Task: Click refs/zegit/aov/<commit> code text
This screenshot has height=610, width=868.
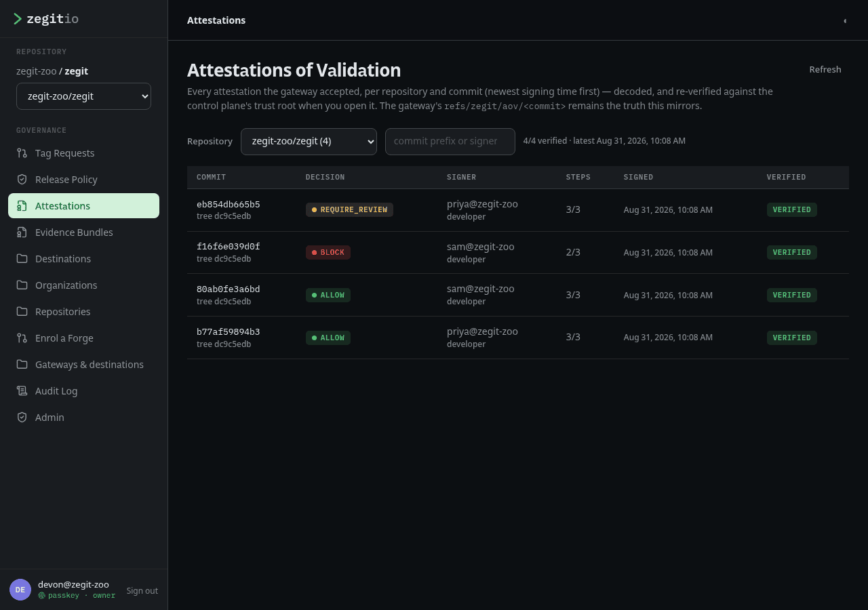Action: pyautogui.click(x=505, y=106)
